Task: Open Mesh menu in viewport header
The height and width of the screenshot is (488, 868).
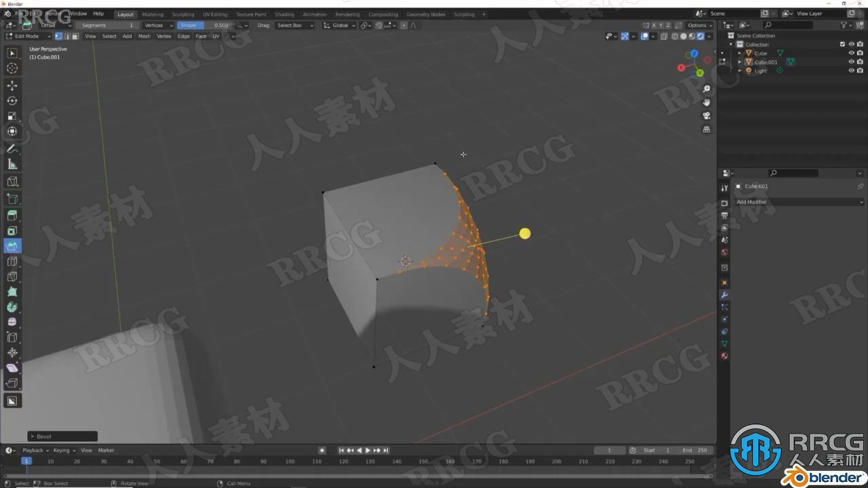Action: [144, 36]
